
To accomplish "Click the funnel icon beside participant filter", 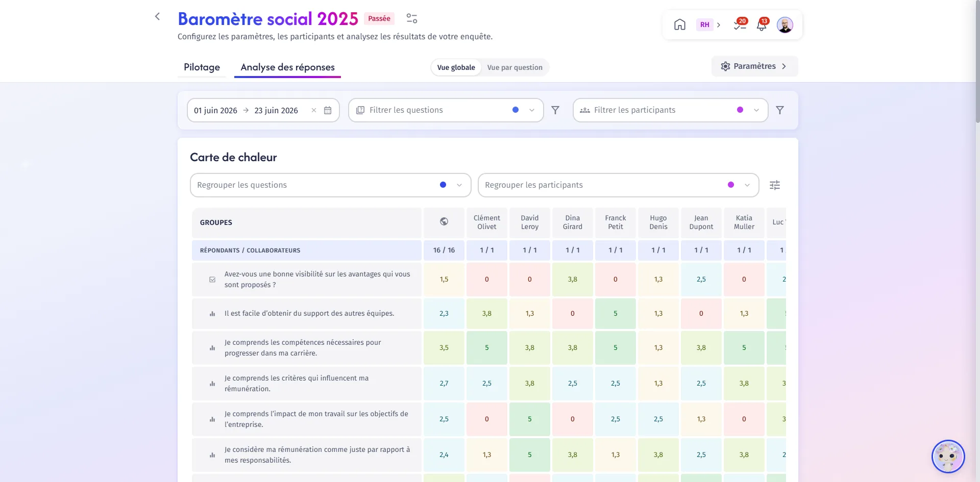I will [x=780, y=110].
